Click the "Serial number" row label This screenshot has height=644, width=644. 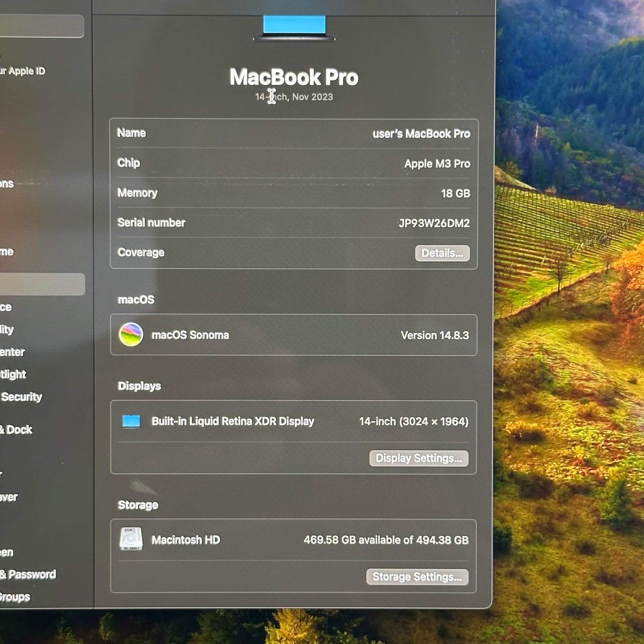click(151, 223)
